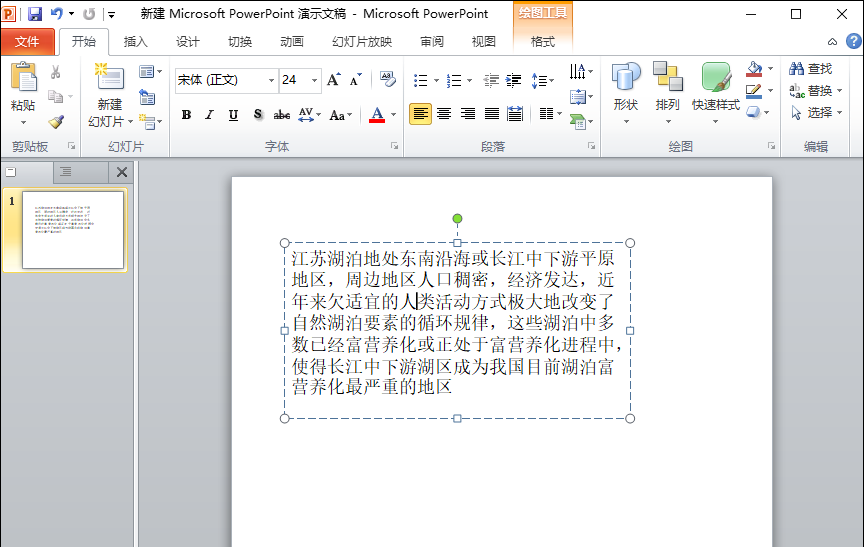Open the font name combo box 宋体
The image size is (864, 547).
[x=226, y=80]
